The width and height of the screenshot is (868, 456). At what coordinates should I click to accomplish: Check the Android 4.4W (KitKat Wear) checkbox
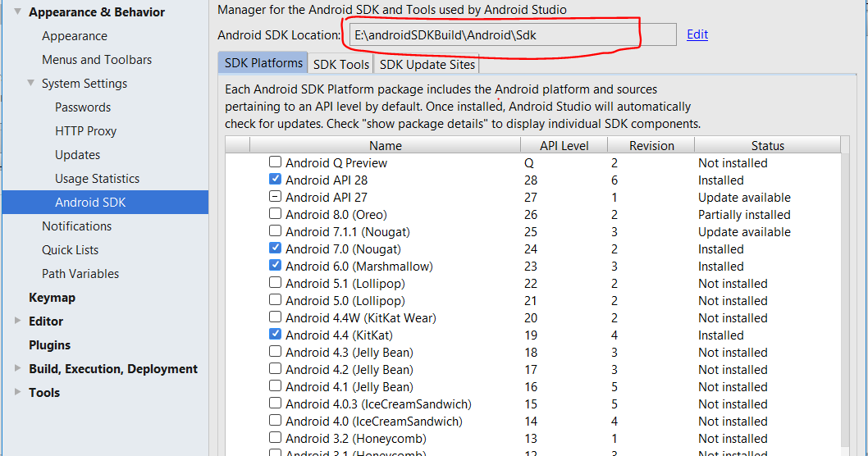[275, 317]
